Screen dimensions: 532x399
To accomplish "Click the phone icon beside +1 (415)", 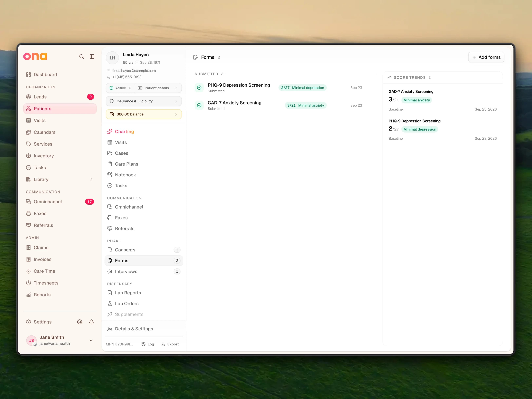I will tap(108, 77).
